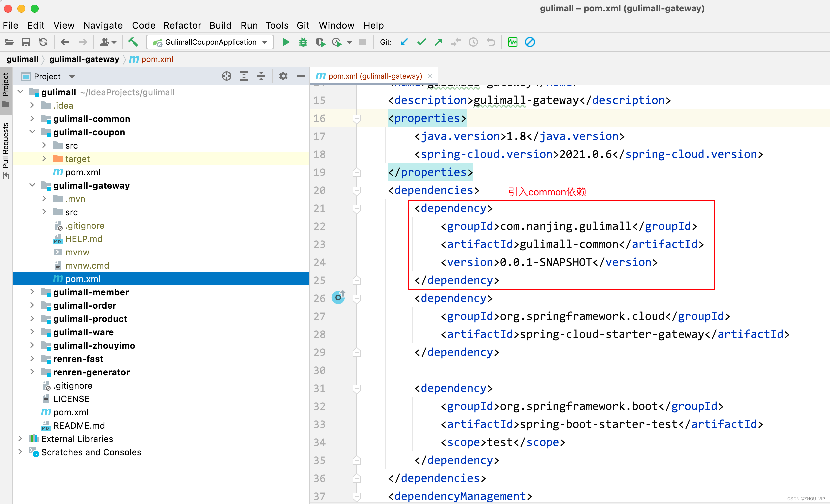Expand the gulimall-member module
Image resolution: width=830 pixels, height=504 pixels.
click(32, 292)
